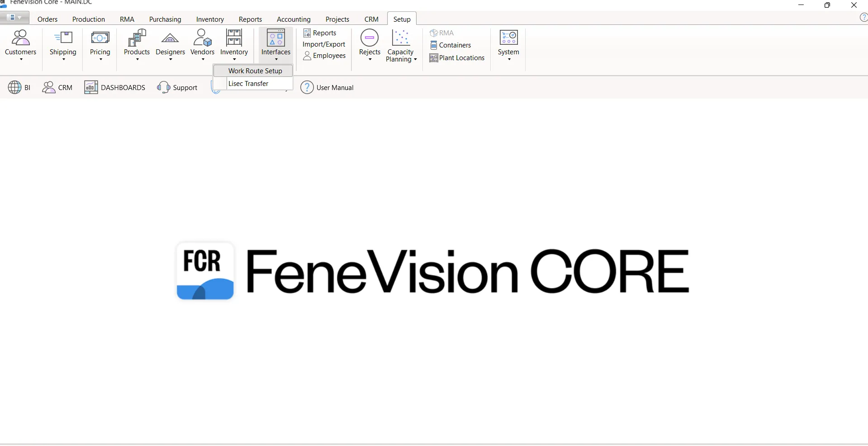Screen dimensions: 868x446
Task: Open the Customers setup icon
Action: [20, 38]
